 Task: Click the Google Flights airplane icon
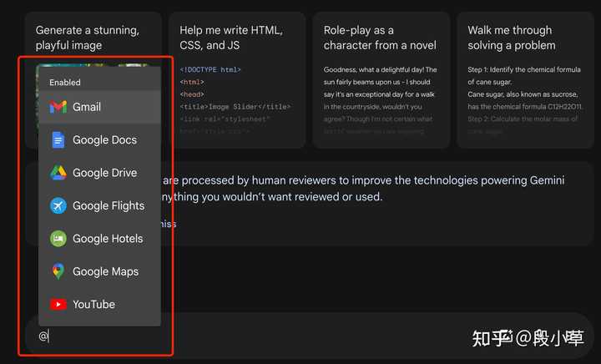point(58,205)
